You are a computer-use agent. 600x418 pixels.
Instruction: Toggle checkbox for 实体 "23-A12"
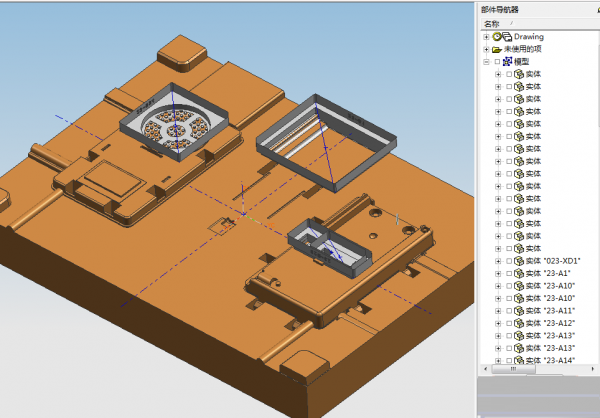[x=509, y=323]
